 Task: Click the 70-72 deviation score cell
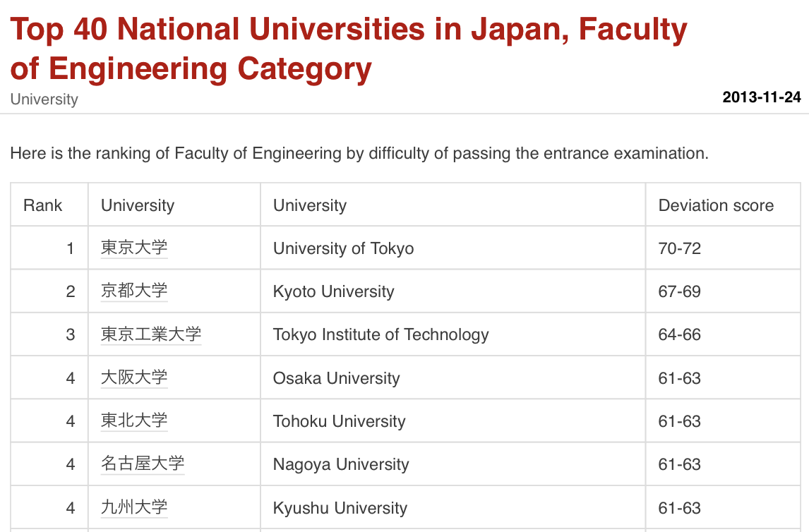[680, 248]
